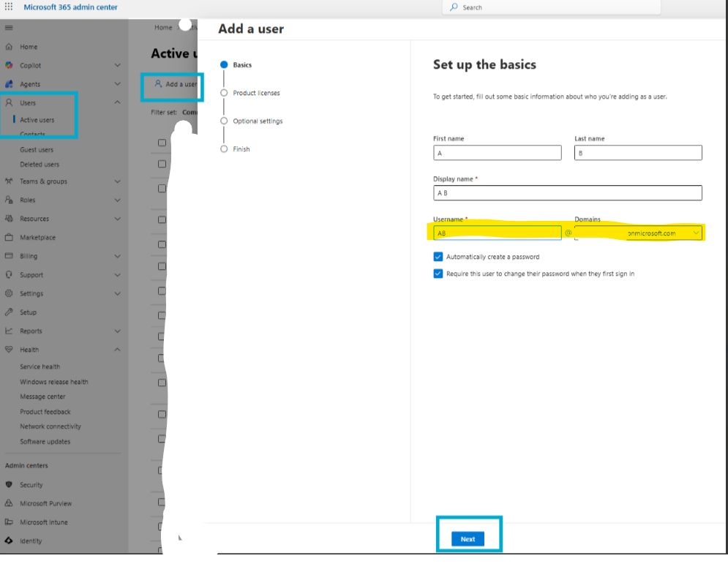
Task: Click the Next button
Action: pos(468,539)
